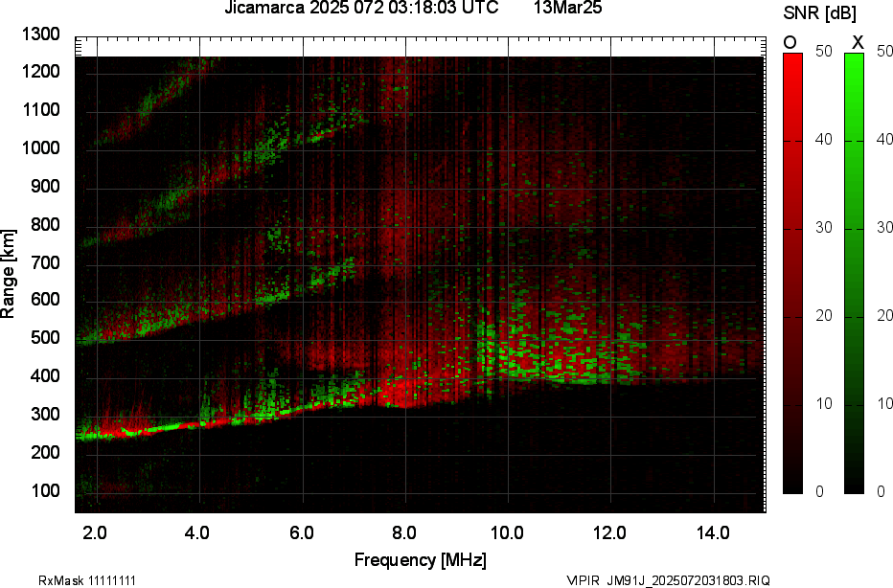893x588 pixels.
Task: Click the file name 'VIPIR JM91J_2025072031803.RIQ'
Action: click(x=668, y=580)
